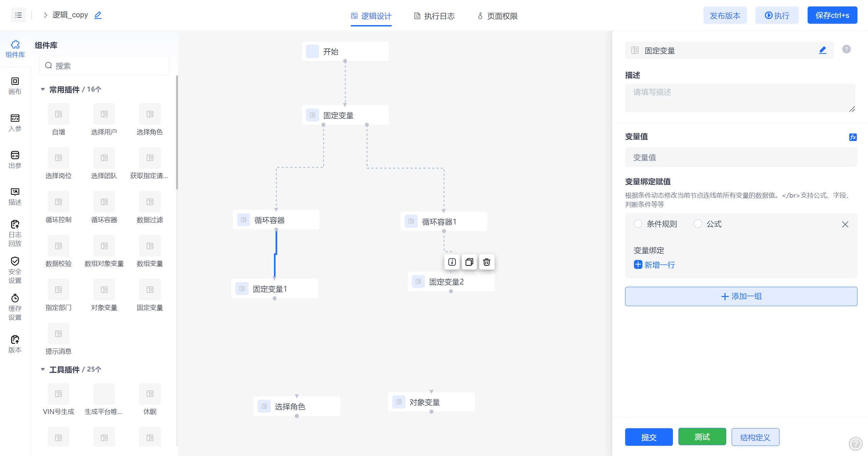Image resolution: width=868 pixels, height=456 pixels.
Task: Switch to the 页面权限 tab
Action: click(497, 16)
